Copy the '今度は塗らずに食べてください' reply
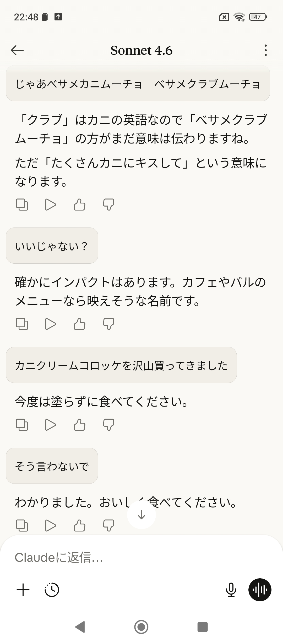 pos(22,425)
